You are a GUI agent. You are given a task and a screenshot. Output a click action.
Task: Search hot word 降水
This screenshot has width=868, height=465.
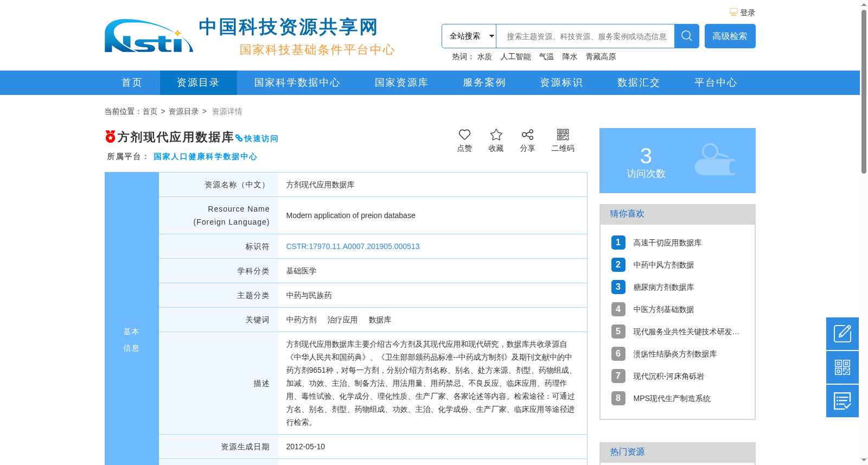(x=570, y=56)
